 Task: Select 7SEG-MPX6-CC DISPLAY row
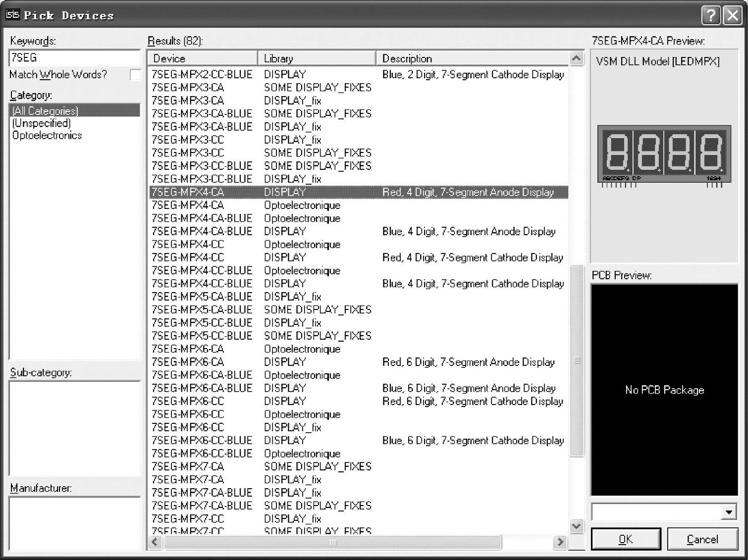359,401
